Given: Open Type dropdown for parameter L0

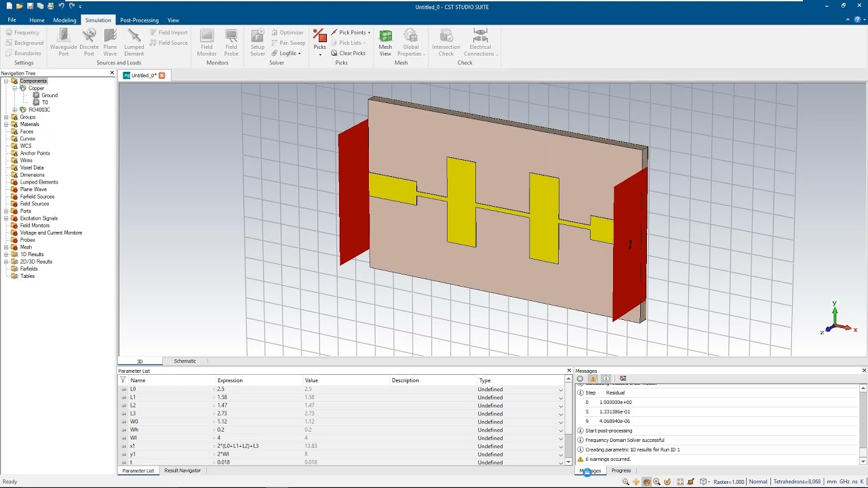Looking at the screenshot, I should point(561,390).
